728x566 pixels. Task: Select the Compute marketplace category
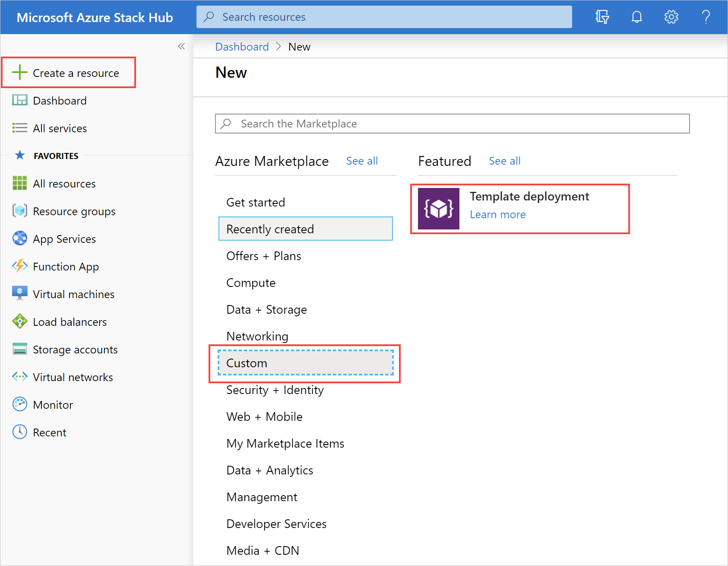point(250,283)
